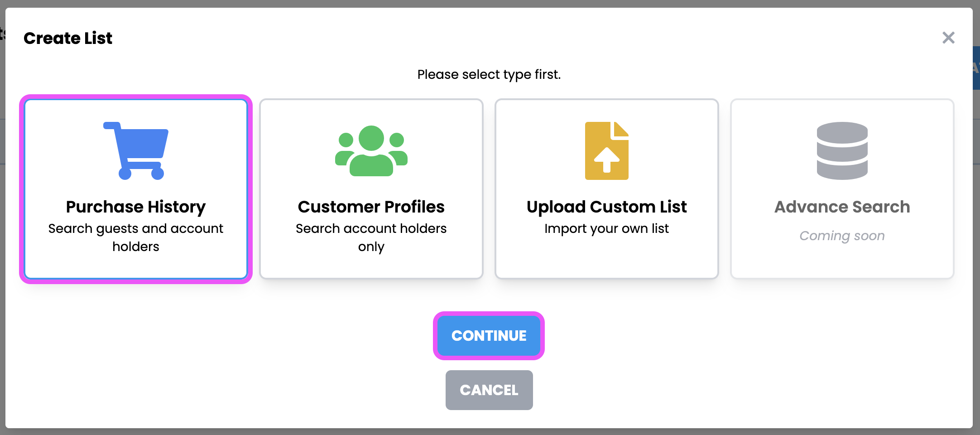Click "Search account holders only" description
Image resolution: width=980 pixels, height=435 pixels.
[371, 237]
